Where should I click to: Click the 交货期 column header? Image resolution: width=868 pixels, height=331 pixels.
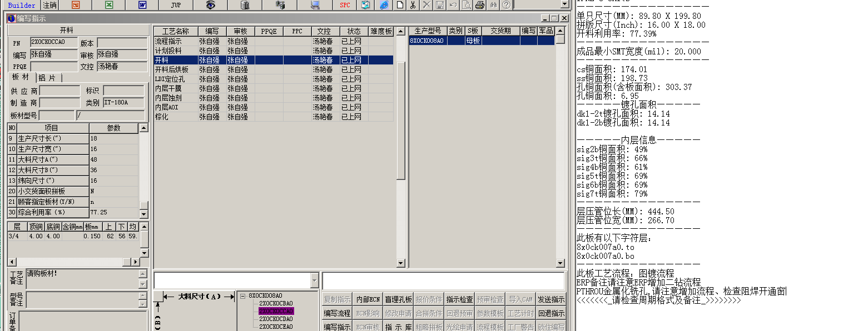point(500,31)
